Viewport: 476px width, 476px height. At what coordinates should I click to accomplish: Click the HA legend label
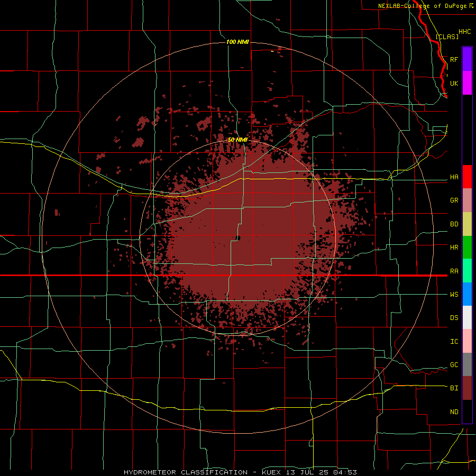(454, 177)
